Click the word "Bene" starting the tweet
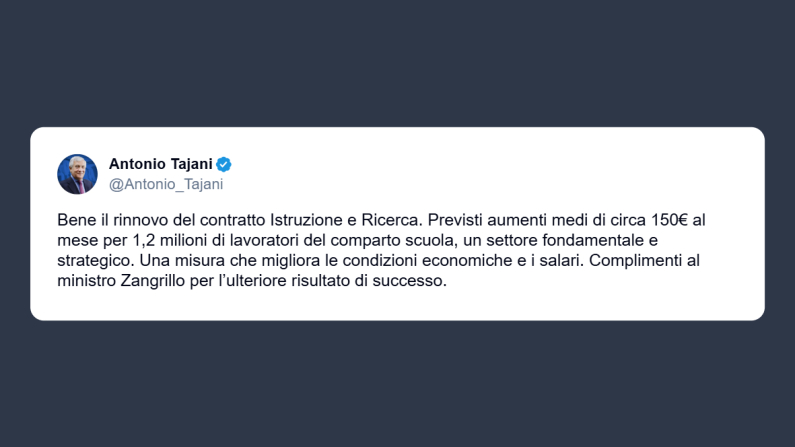795x447 pixels. click(x=73, y=219)
